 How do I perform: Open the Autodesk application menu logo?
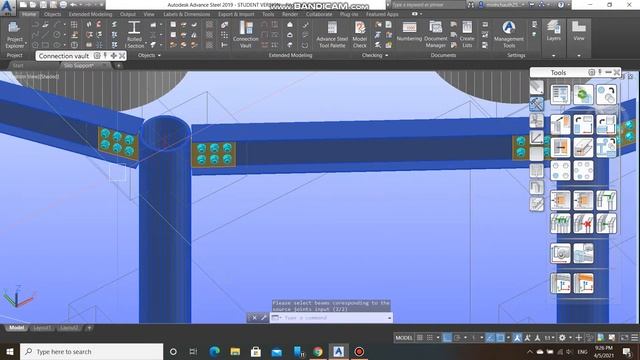point(7,7)
